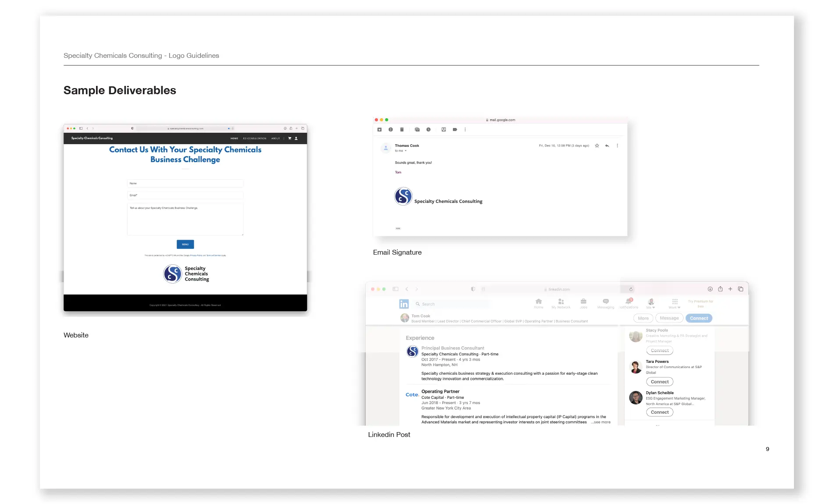The width and height of the screenshot is (833, 504).
Task: Star the email from Thomas Cook
Action: pyautogui.click(x=597, y=146)
